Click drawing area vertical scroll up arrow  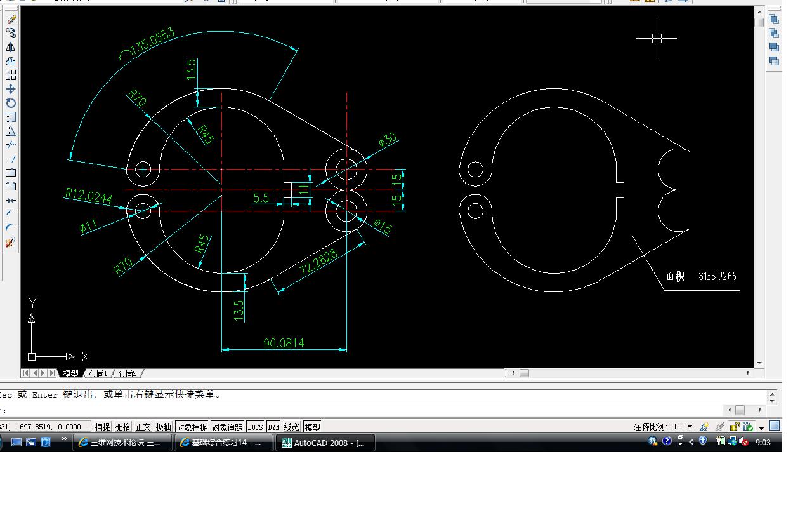[759, 12]
